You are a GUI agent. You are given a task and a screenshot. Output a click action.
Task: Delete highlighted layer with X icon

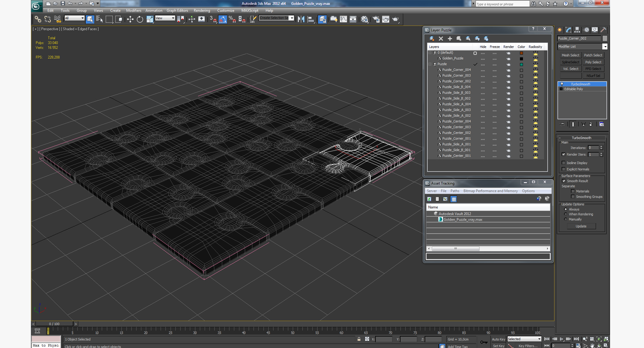(x=441, y=39)
